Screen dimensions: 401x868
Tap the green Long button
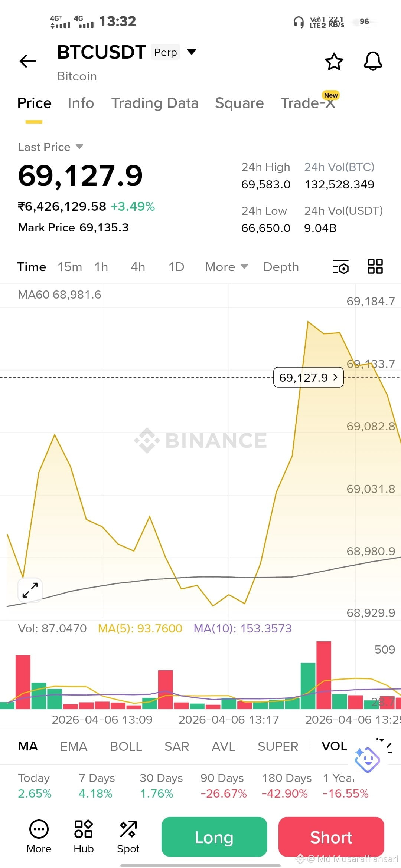point(214,837)
